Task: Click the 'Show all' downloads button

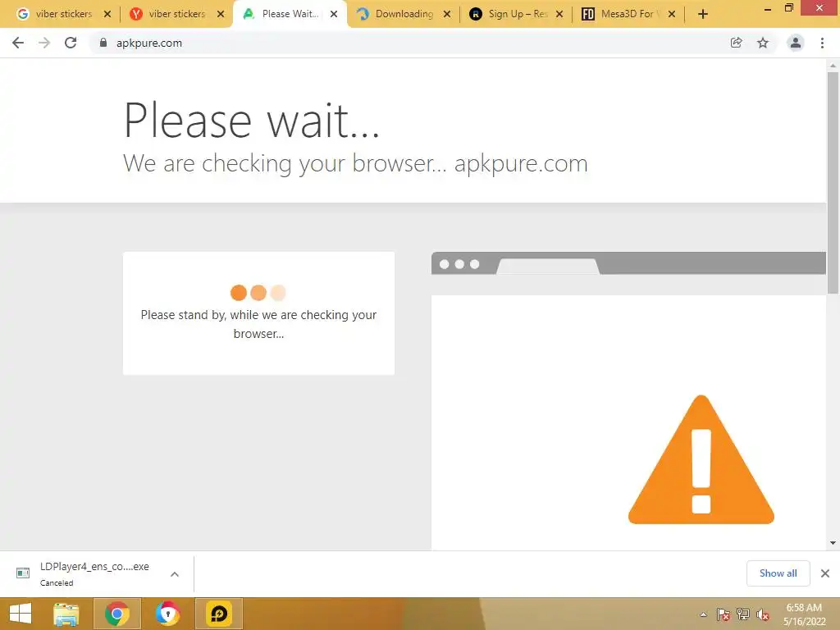Action: (778, 573)
